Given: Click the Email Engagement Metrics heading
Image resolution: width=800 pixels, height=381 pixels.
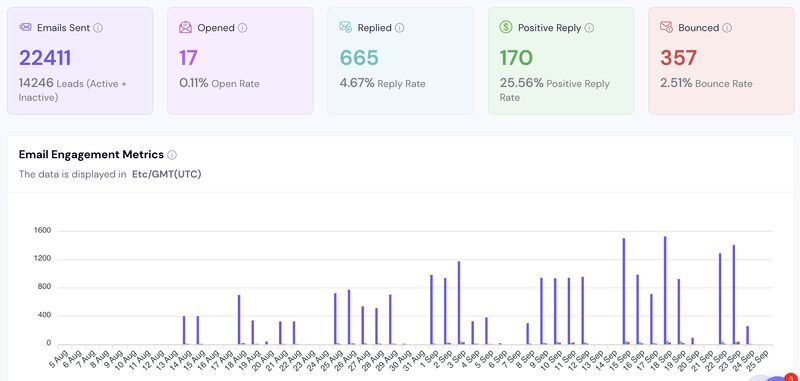Looking at the screenshot, I should coord(91,155).
